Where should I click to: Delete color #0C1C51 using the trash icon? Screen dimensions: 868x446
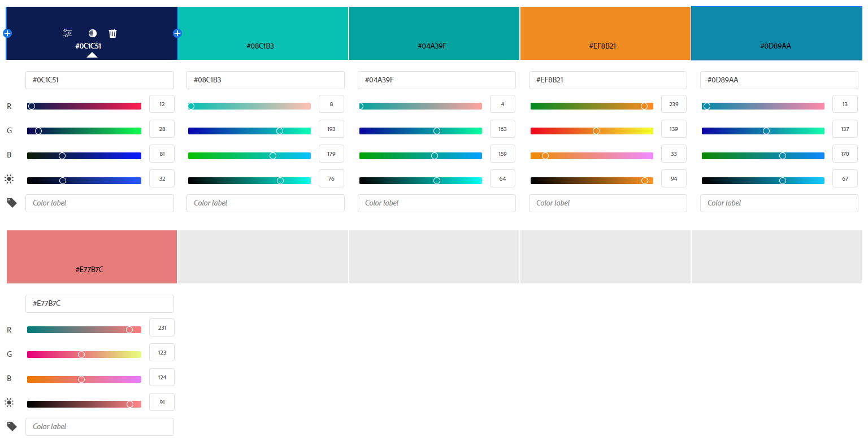[x=113, y=33]
